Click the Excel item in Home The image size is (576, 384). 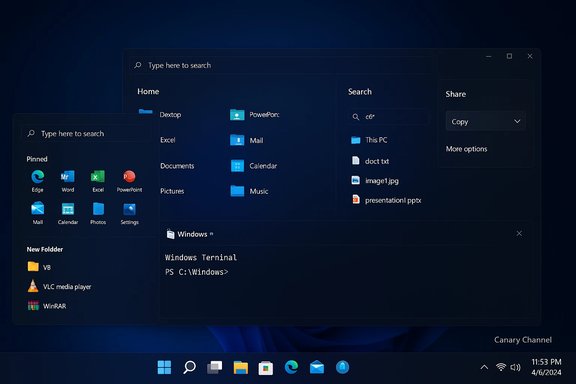168,140
